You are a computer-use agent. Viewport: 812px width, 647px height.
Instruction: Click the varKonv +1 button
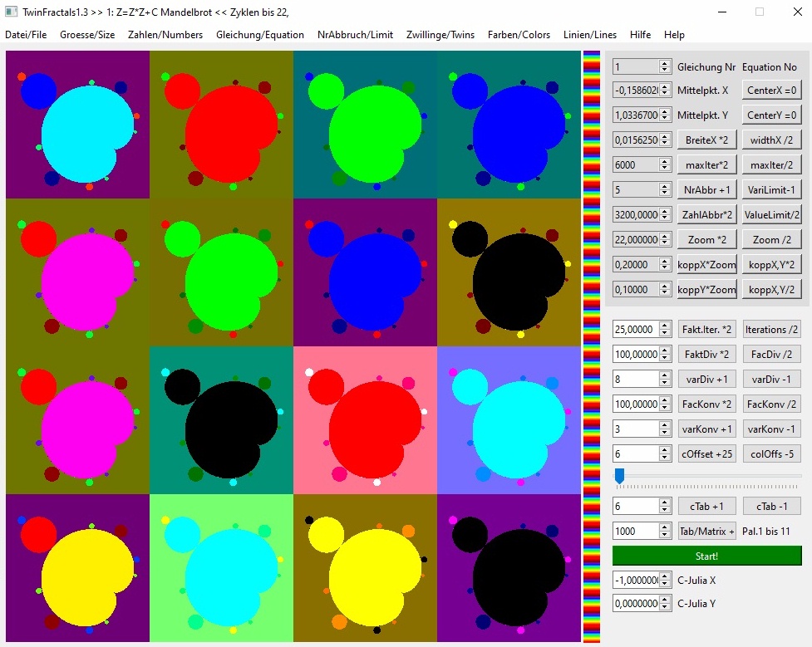pos(707,429)
